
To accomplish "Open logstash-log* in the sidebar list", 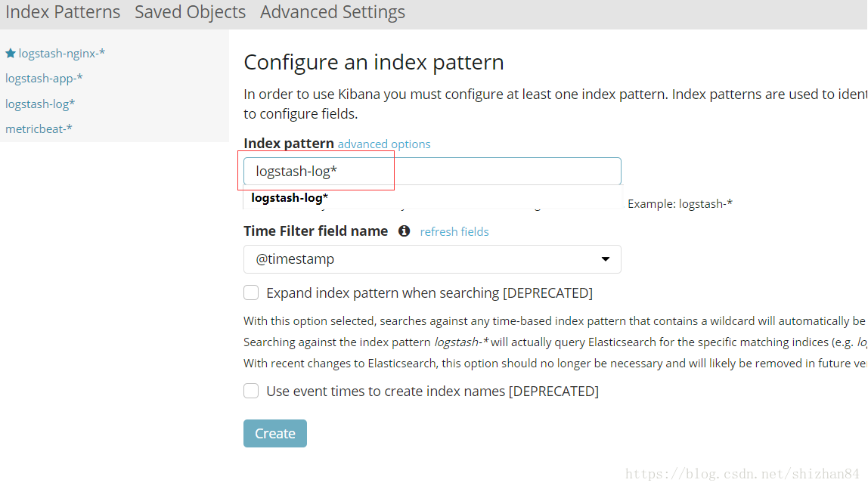I will click(40, 104).
